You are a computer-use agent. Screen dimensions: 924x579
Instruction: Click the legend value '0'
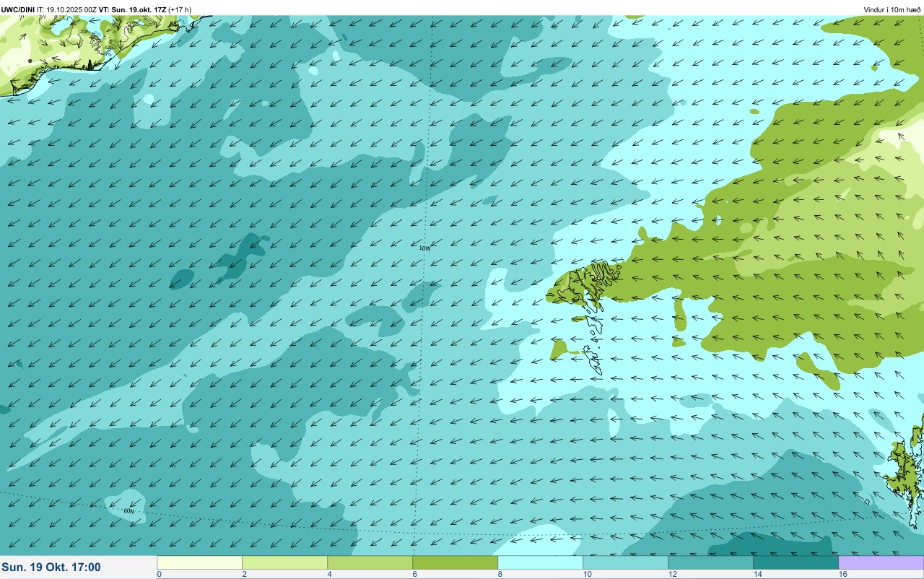(x=159, y=574)
